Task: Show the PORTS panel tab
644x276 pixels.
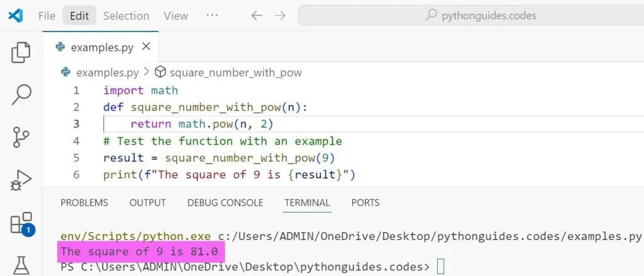Action: 365,202
